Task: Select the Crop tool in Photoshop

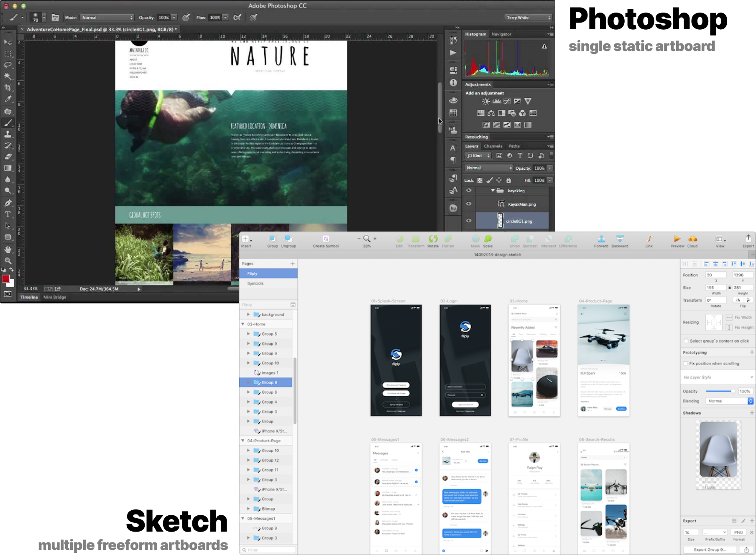Action: tap(8, 87)
